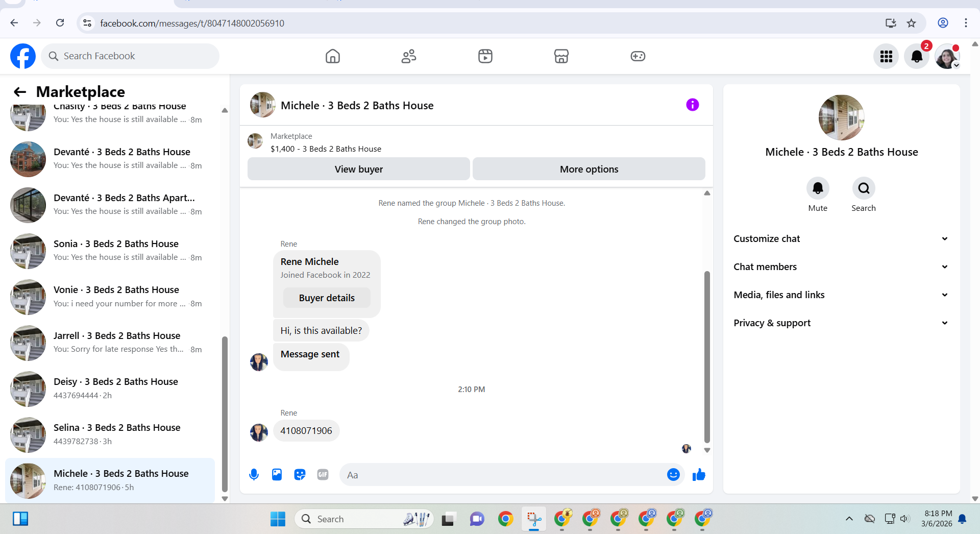This screenshot has height=534, width=980.
Task: Open the Friends icon in top navigation
Action: pos(409,56)
